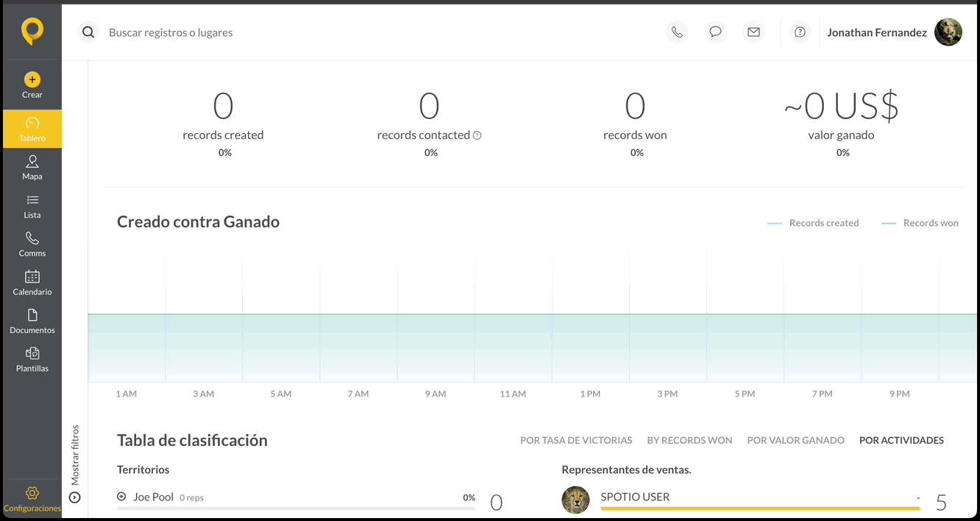Viewport: 980px width, 521px height.
Task: Click the help question mark icon
Action: tap(800, 32)
